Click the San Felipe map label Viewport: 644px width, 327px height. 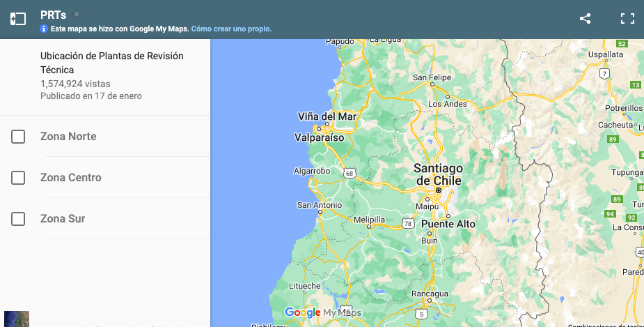point(432,77)
